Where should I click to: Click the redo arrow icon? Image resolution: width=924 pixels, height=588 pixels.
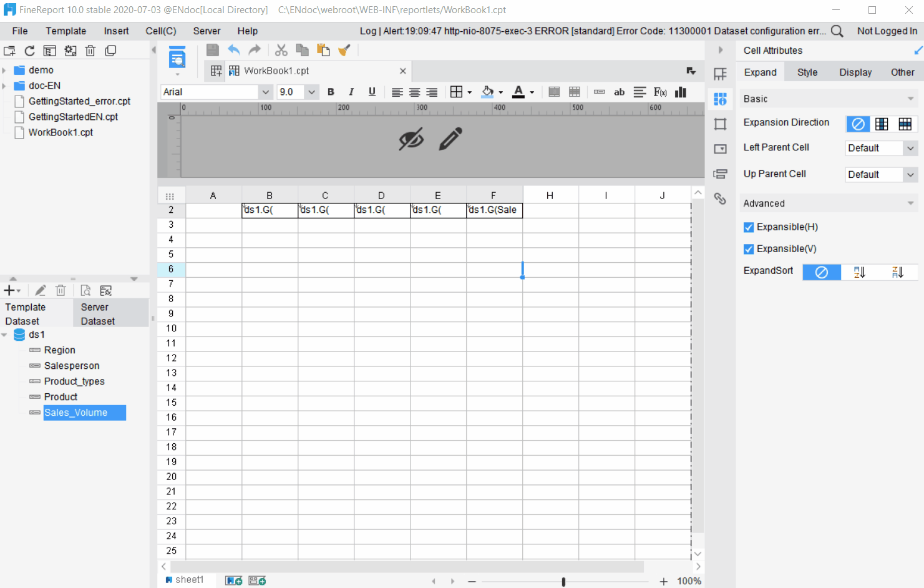(x=255, y=51)
